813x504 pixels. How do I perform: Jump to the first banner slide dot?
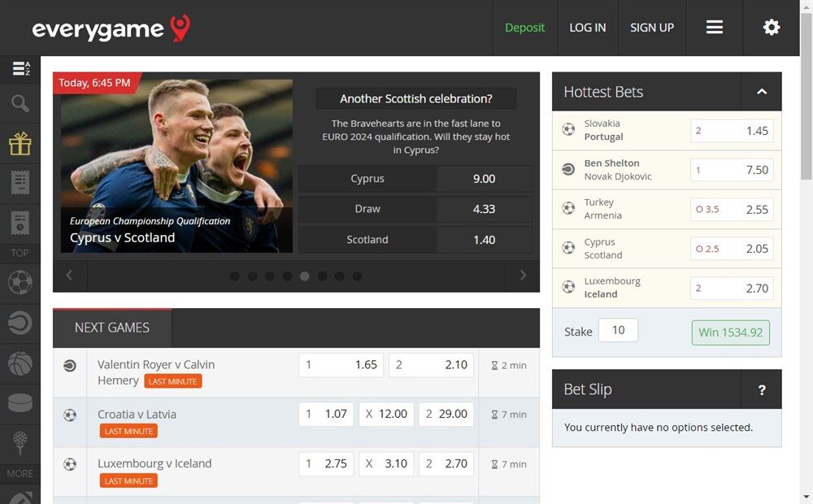[x=235, y=276]
